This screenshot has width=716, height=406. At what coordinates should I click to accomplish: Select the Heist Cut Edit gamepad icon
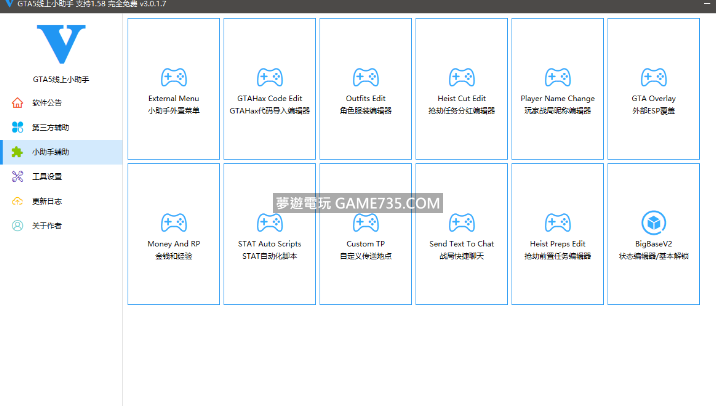coord(462,78)
